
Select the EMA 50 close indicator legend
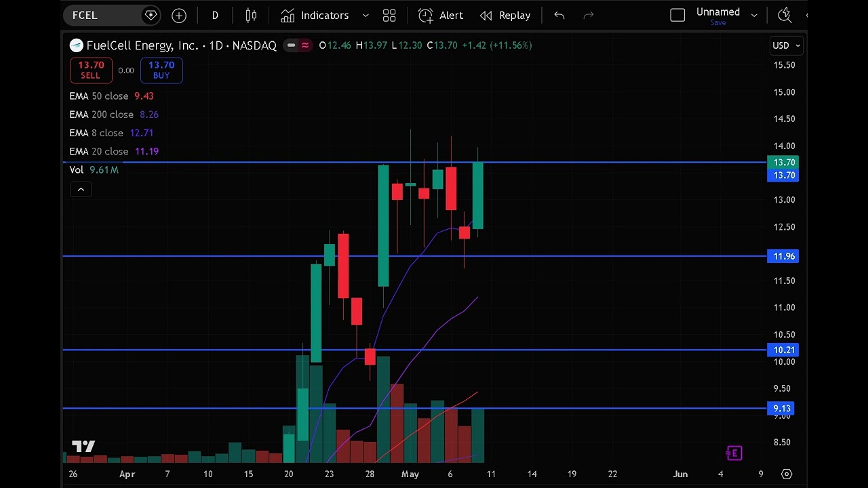coord(111,96)
